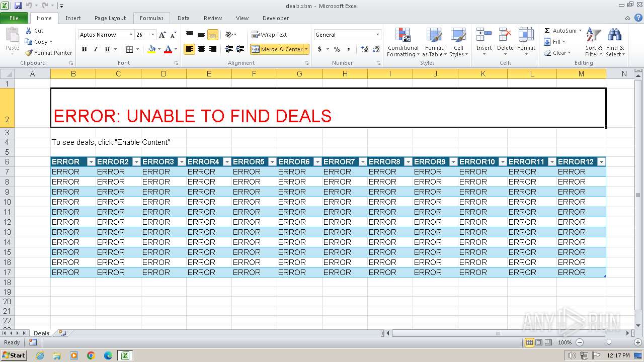Toggle Italic formatting
This screenshot has height=362, width=644.
point(96,49)
